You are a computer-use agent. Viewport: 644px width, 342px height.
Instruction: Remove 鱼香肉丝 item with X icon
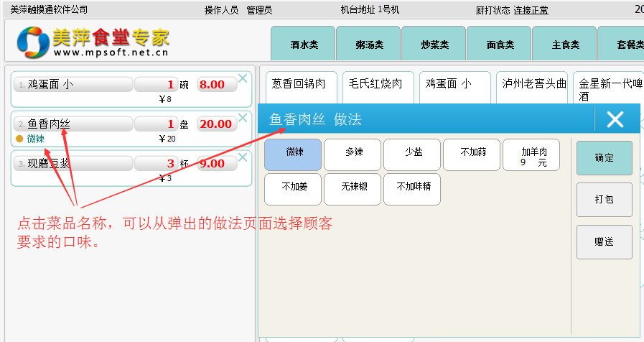243,118
